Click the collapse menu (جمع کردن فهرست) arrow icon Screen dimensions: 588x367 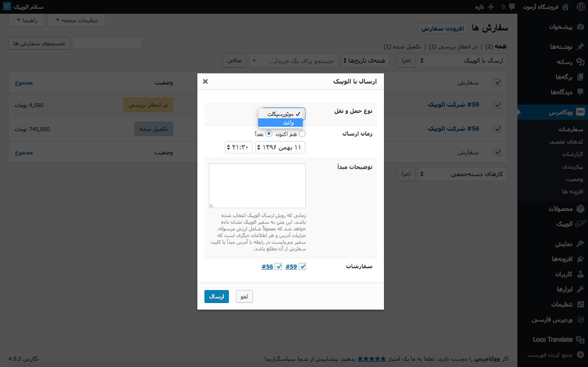580,355
